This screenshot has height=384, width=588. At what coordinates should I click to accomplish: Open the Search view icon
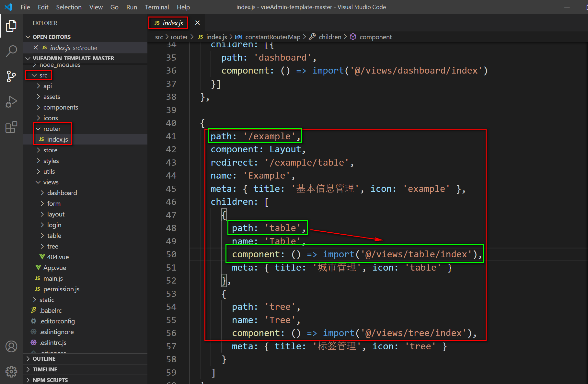11,51
